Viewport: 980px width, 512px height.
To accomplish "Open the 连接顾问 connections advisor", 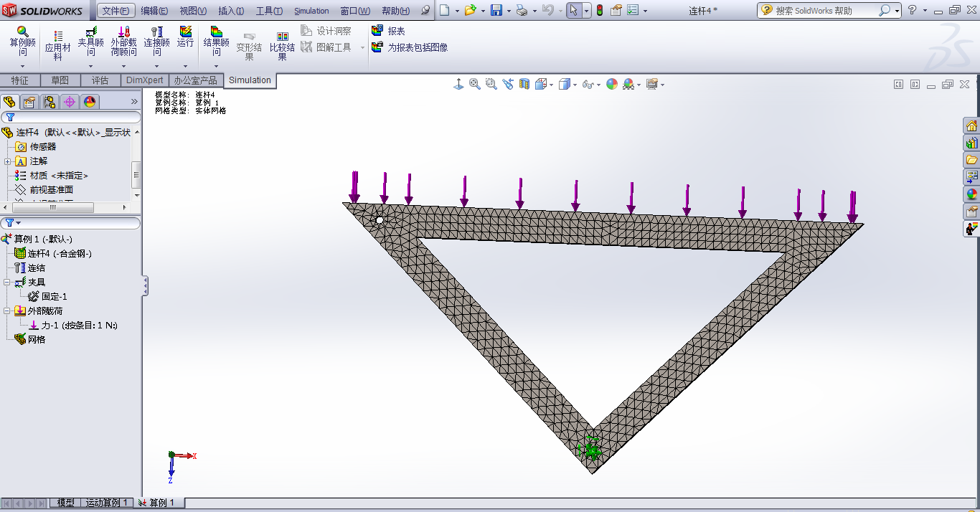I will 156,41.
